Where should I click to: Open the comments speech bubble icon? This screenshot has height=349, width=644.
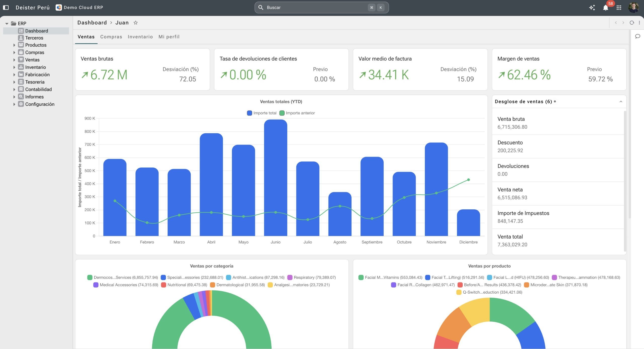[637, 36]
